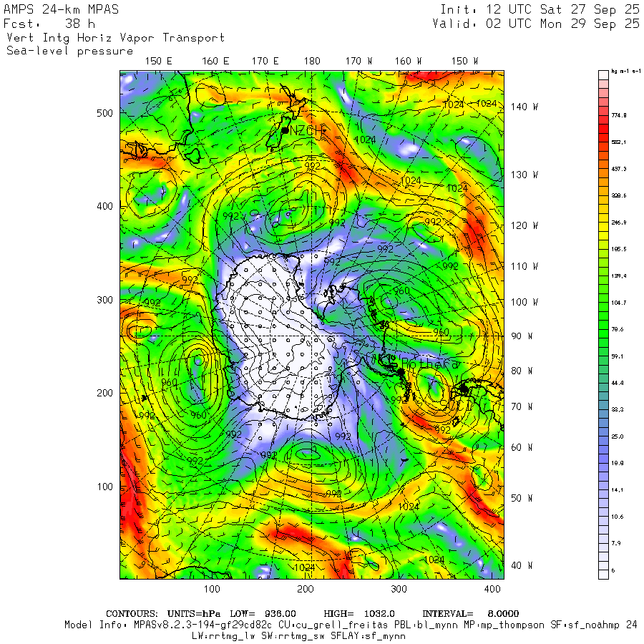644x644 pixels.
Task: Click the Rothera station dot on the peninsula
Action: coord(401,371)
